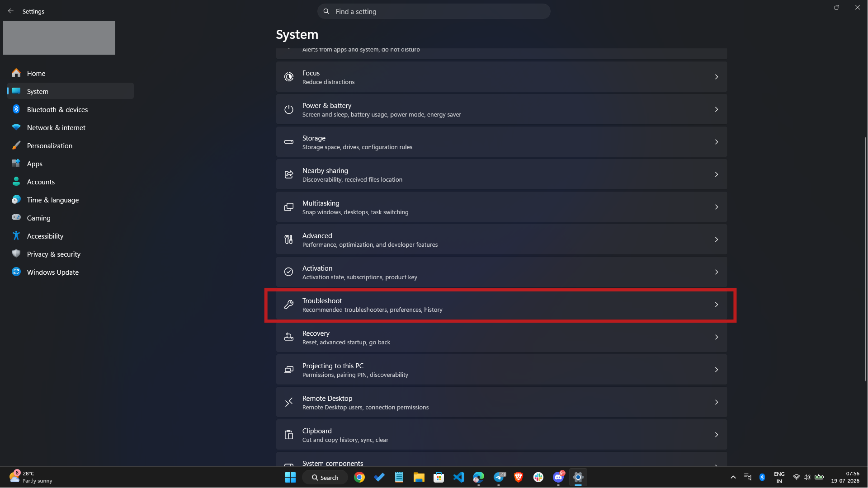This screenshot has height=488, width=868.
Task: Click the ENG IN language indicator
Action: [779, 477]
